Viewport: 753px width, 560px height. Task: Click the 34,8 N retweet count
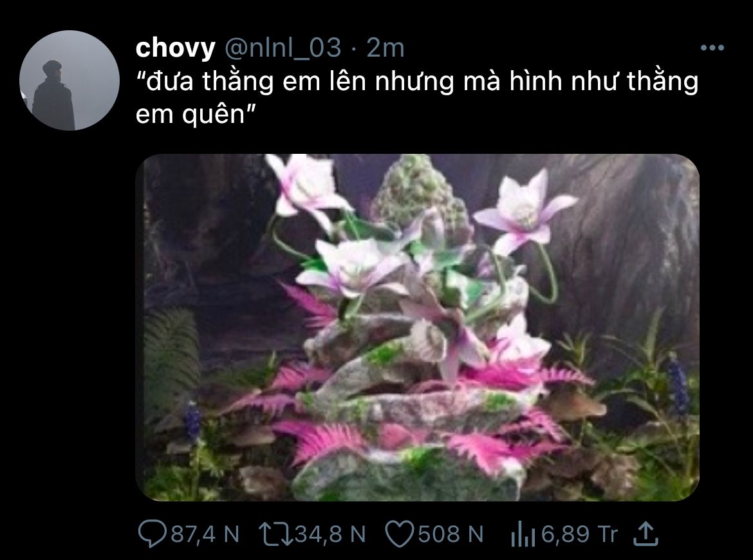[x=330, y=534]
